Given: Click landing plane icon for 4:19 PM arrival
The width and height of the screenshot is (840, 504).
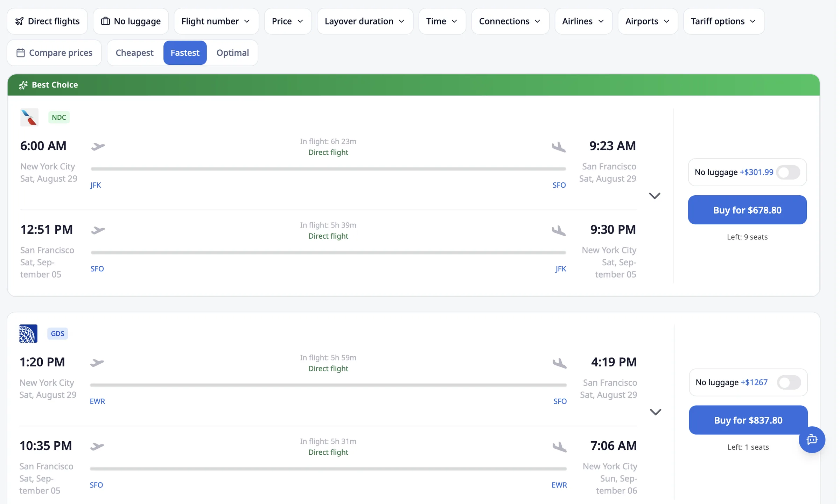Looking at the screenshot, I should [x=560, y=363].
